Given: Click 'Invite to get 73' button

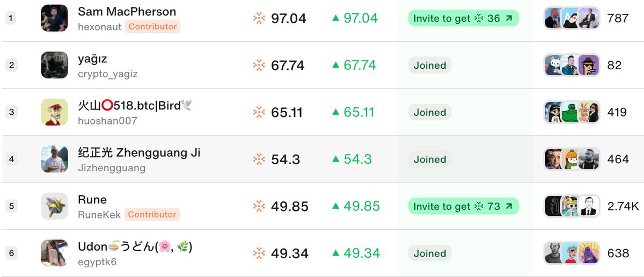Looking at the screenshot, I should tap(464, 206).
